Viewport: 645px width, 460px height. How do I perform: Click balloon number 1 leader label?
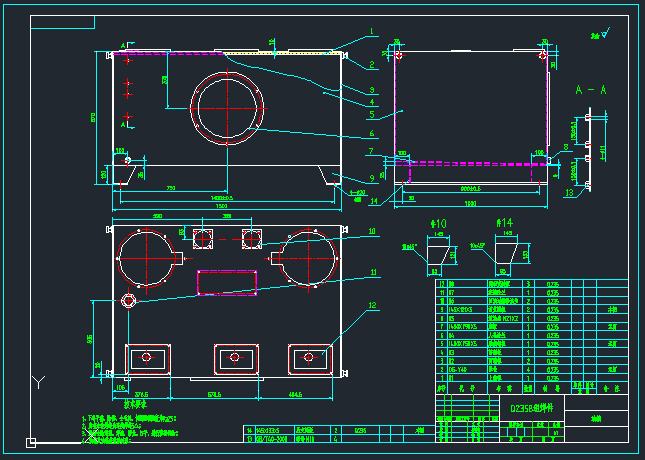(371, 31)
